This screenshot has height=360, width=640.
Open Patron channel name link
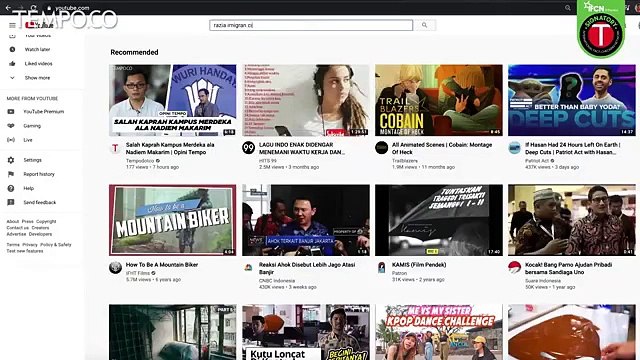pyautogui.click(x=399, y=273)
